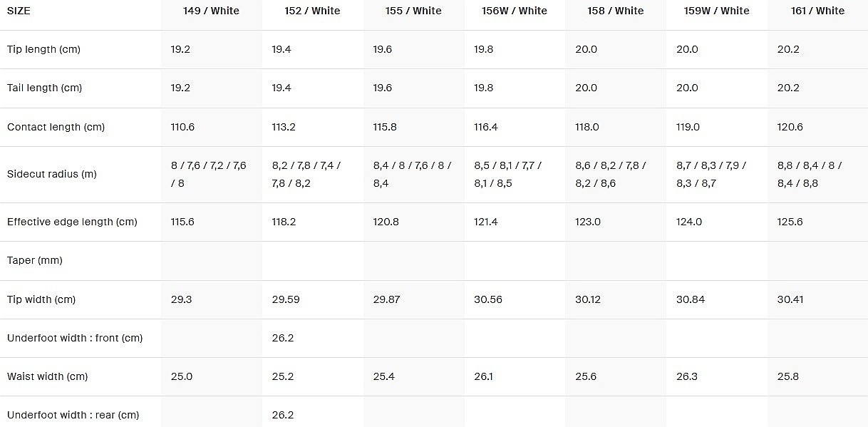
Task: Click the contact length value 110.6
Action: click(x=183, y=127)
